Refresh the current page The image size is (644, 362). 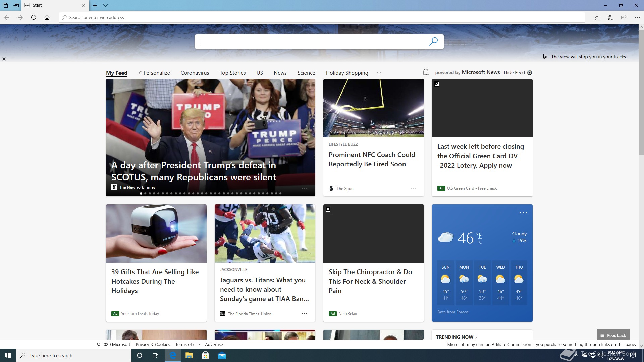point(34,17)
